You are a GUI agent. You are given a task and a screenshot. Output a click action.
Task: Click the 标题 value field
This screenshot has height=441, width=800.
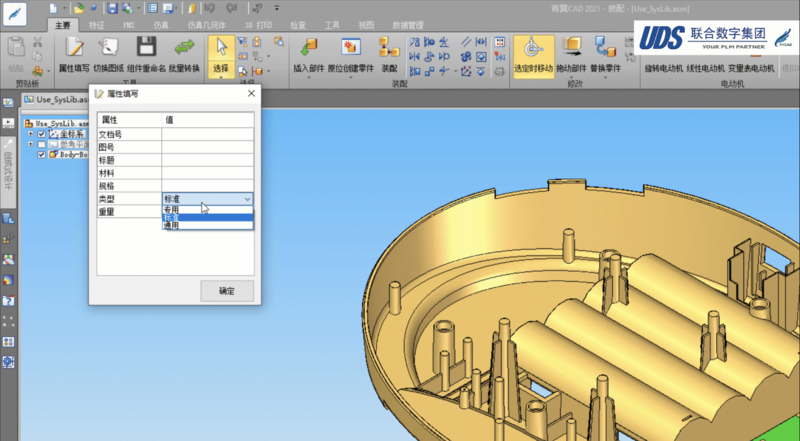point(208,160)
